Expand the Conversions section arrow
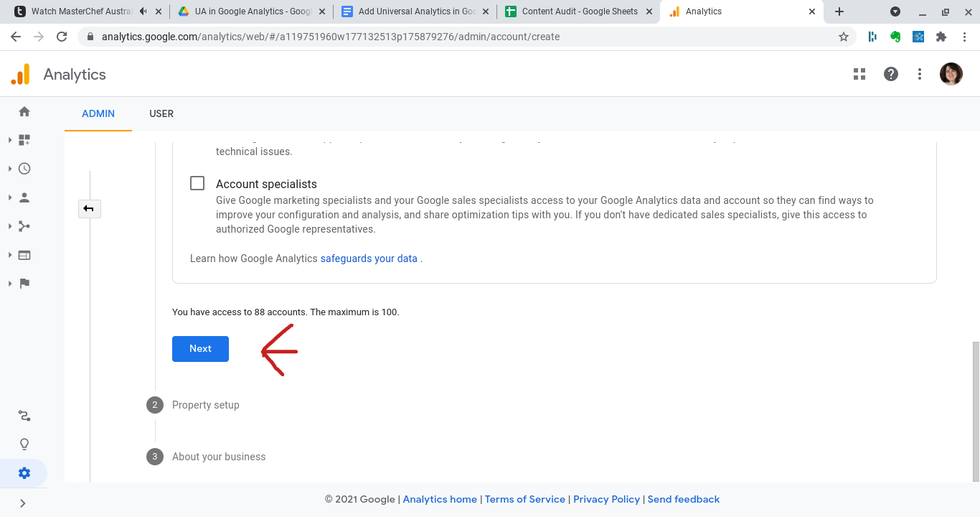 (10, 284)
